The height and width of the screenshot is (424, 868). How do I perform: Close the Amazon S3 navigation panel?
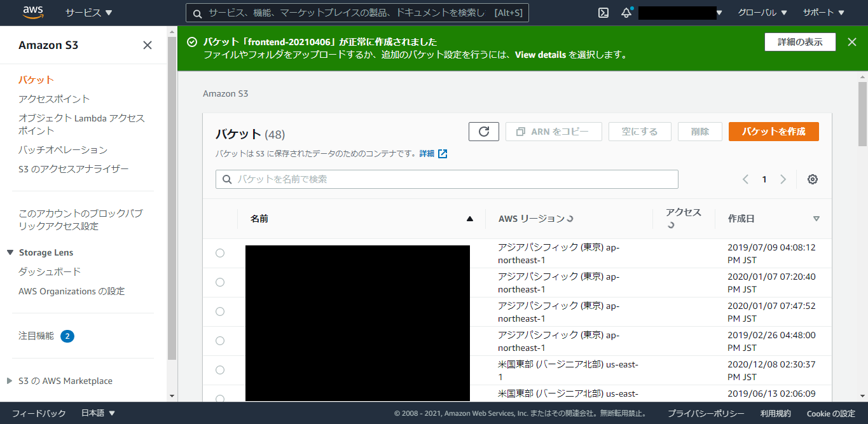(148, 45)
